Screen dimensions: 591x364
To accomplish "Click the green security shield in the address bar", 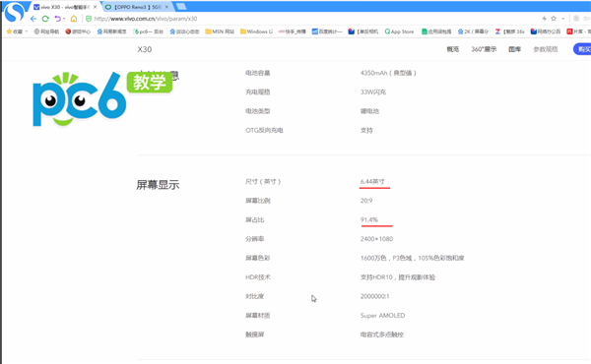I will pyautogui.click(x=89, y=19).
